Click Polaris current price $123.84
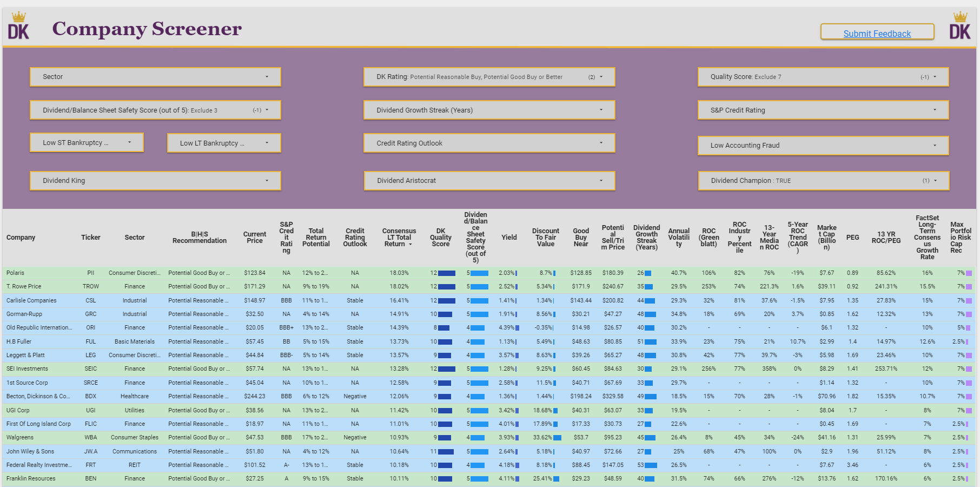Viewport: 980px width, 487px height. [255, 273]
